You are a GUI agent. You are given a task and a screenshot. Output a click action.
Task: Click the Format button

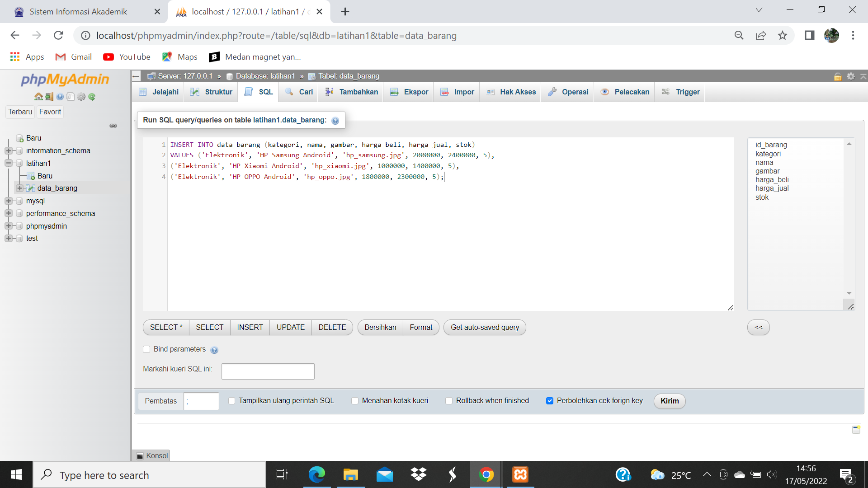[x=421, y=327]
